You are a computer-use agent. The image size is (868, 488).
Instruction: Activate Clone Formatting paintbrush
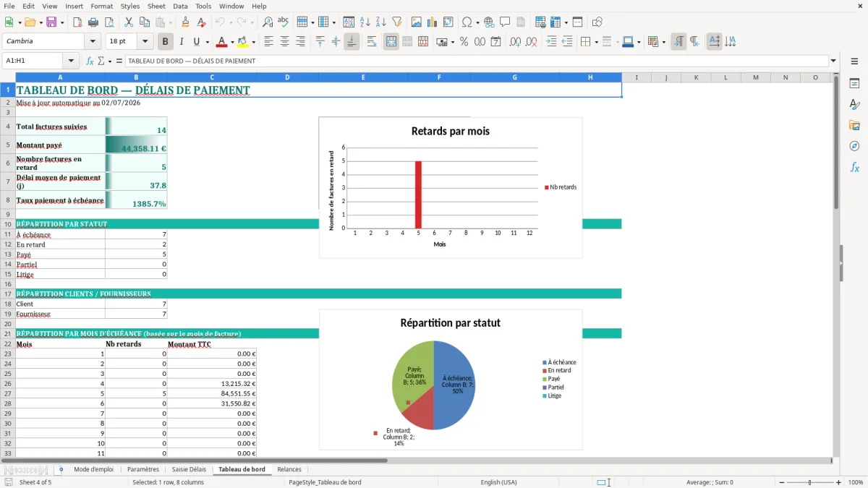point(186,22)
